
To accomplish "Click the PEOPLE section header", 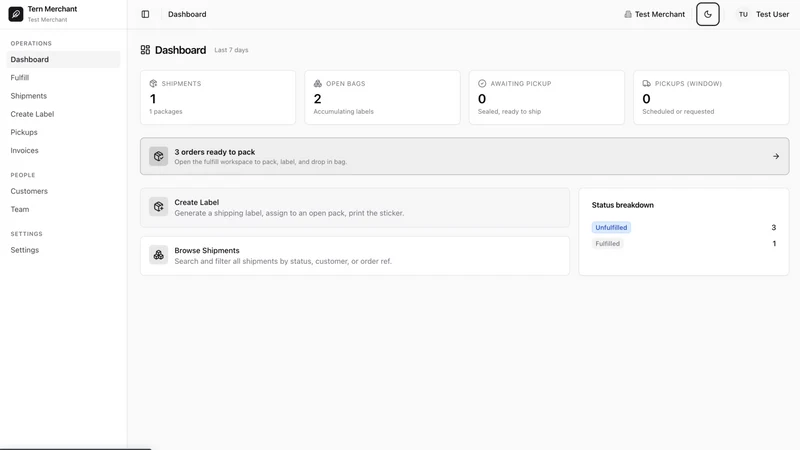I will [x=23, y=175].
